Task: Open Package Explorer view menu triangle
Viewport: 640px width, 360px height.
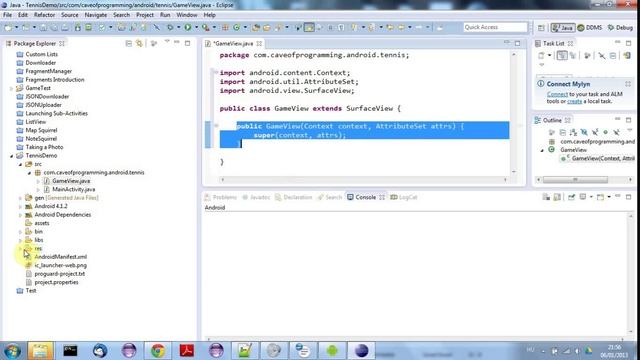Action: 167,42
